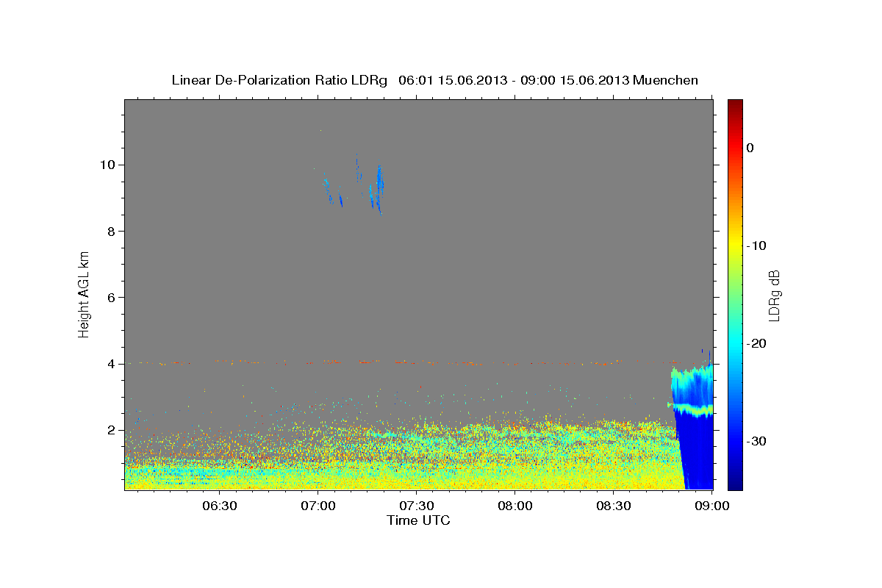882x588 pixels.
Task: Click the "LDRg dB" colorbar label
Action: tap(774, 295)
